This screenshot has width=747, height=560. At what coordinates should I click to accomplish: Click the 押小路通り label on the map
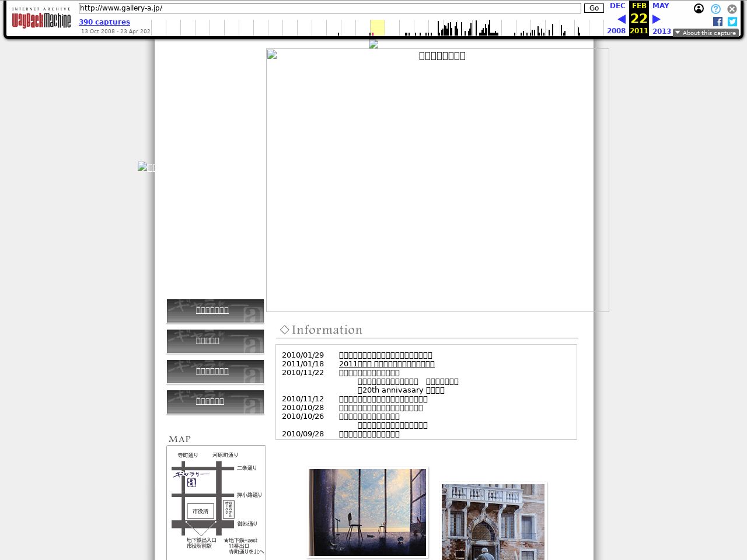click(249, 495)
